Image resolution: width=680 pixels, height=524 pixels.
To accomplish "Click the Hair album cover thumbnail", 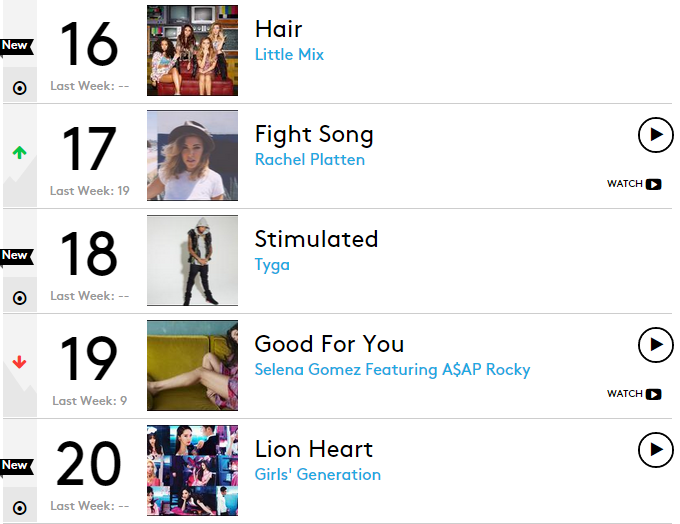I will click(x=192, y=50).
